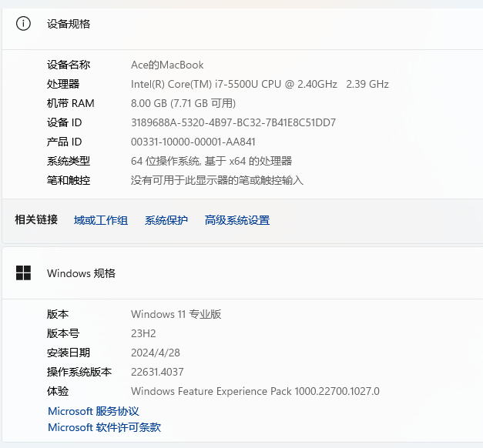This screenshot has height=448, width=483.
Task: Click the 23H2 version number
Action: [x=144, y=333]
